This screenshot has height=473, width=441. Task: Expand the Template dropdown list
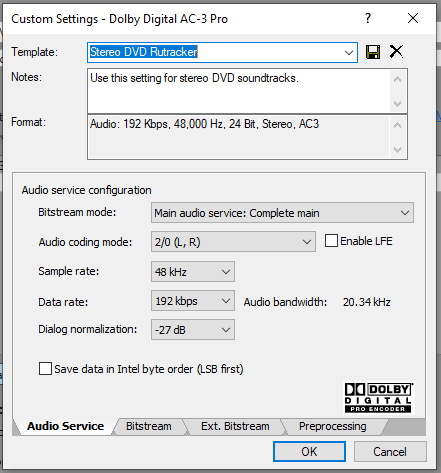pyautogui.click(x=349, y=52)
